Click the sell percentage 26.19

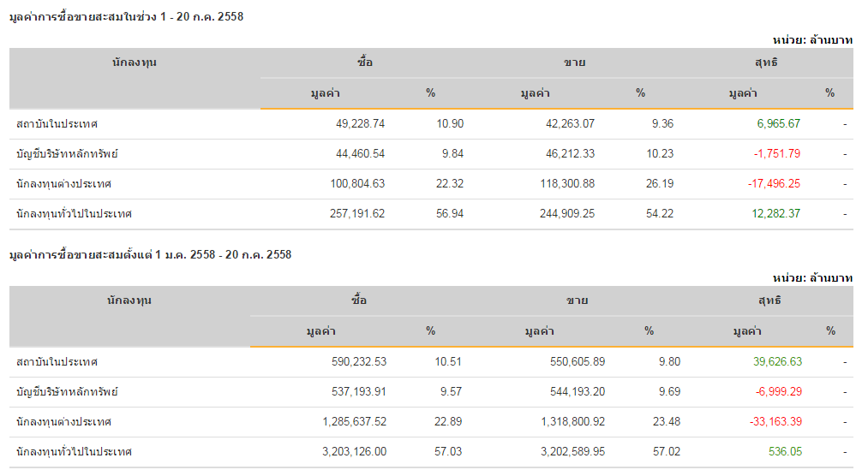[x=660, y=184]
